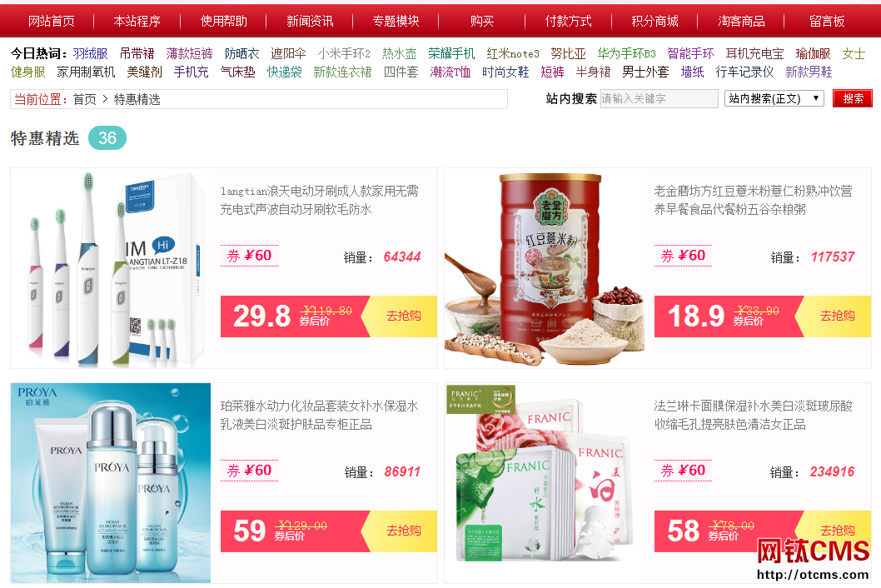The image size is (881, 588).
Task: Open the 法兰琳卡面膜 product title link
Action: pos(753,415)
